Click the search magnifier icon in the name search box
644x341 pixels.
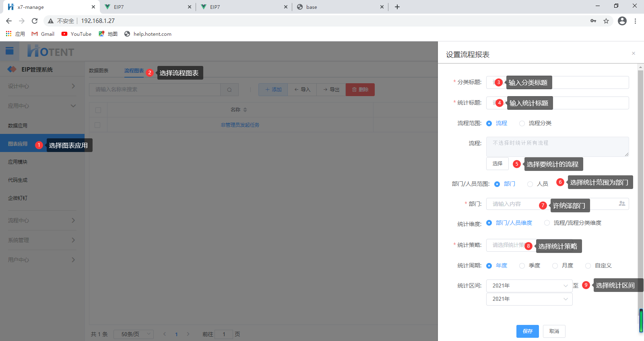[x=229, y=90]
